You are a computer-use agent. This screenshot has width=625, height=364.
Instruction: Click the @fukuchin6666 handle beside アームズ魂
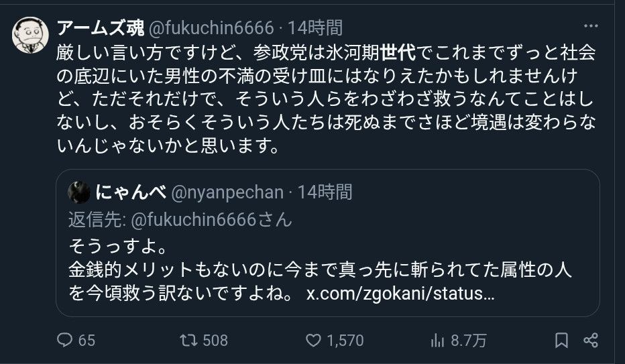click(x=211, y=28)
